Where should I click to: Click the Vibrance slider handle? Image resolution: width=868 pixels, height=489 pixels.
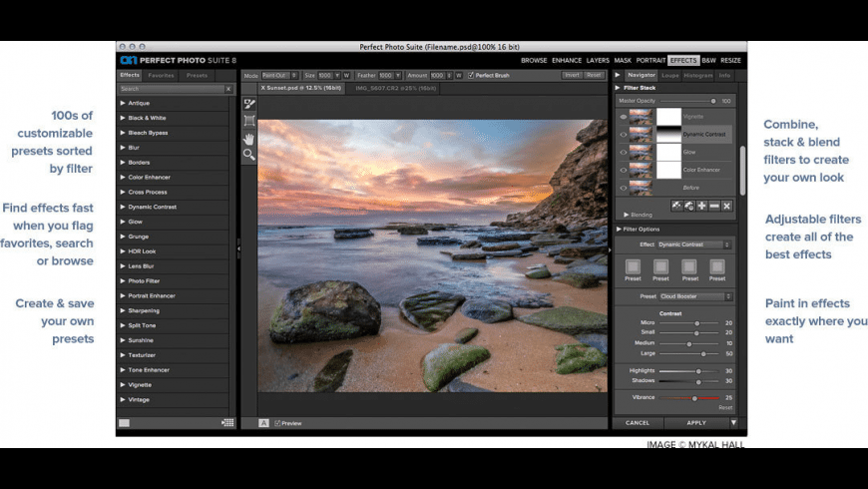pyautogui.click(x=694, y=398)
